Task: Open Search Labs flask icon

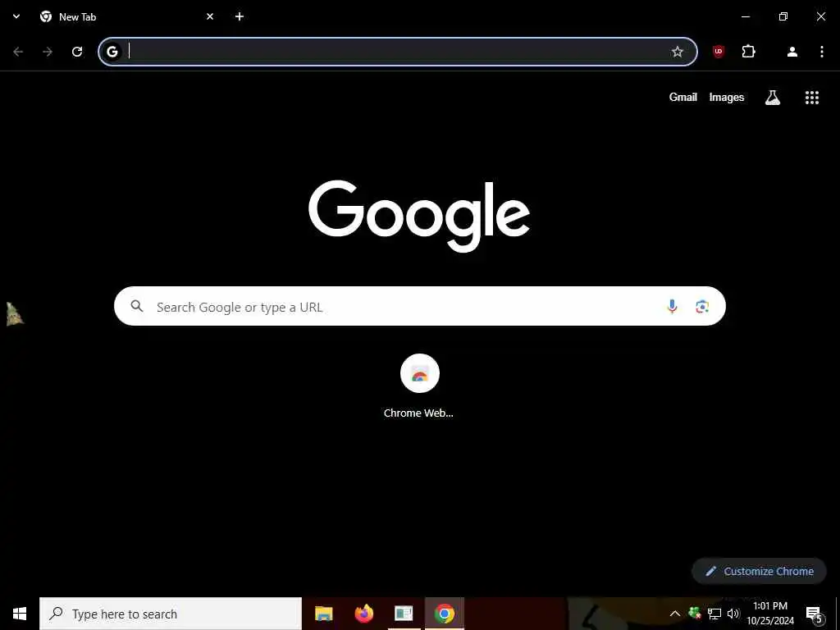Action: pos(773,97)
